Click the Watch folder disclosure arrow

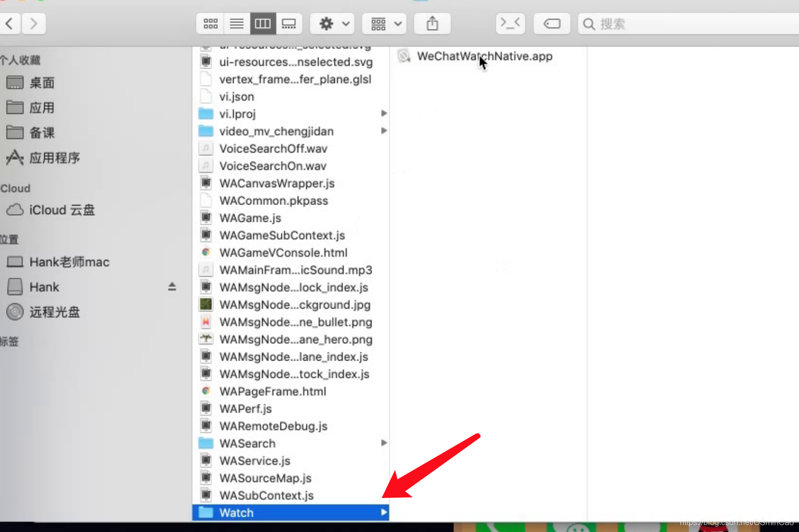pyautogui.click(x=384, y=513)
